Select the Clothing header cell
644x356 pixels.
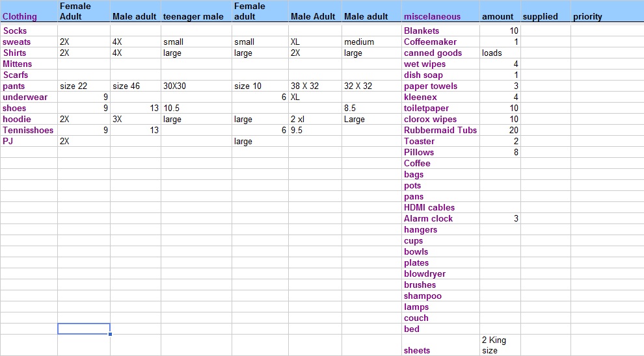pos(20,17)
